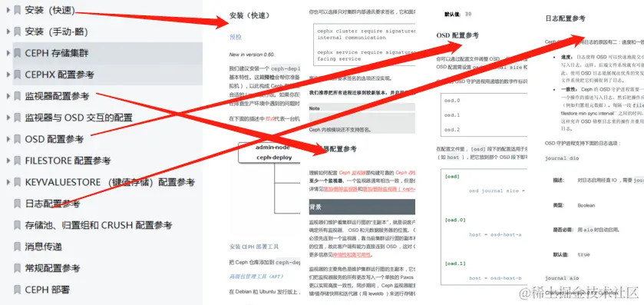This screenshot has height=305, width=644.
Task: Click bookmark icon beside CEPH 存储集群
Action: click(17, 52)
